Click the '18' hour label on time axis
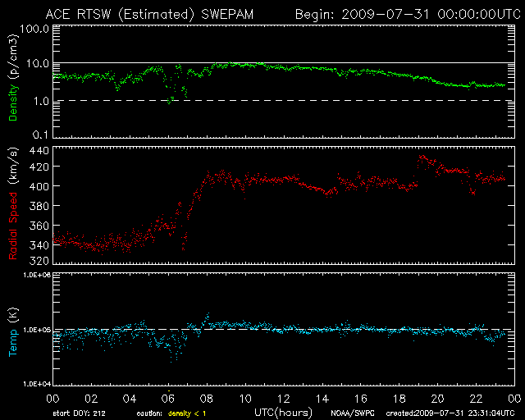This screenshot has width=525, height=420. click(399, 399)
